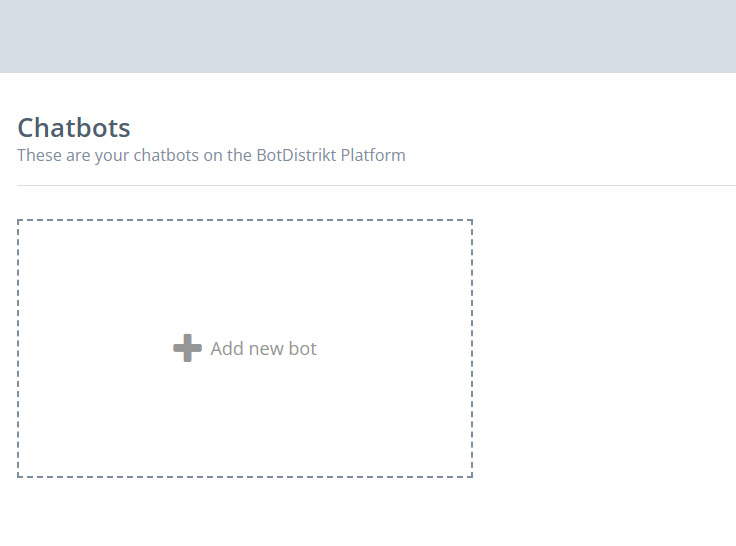Click the word 'These' starting the subtitle
This screenshot has width=736, height=546.
pos(39,155)
